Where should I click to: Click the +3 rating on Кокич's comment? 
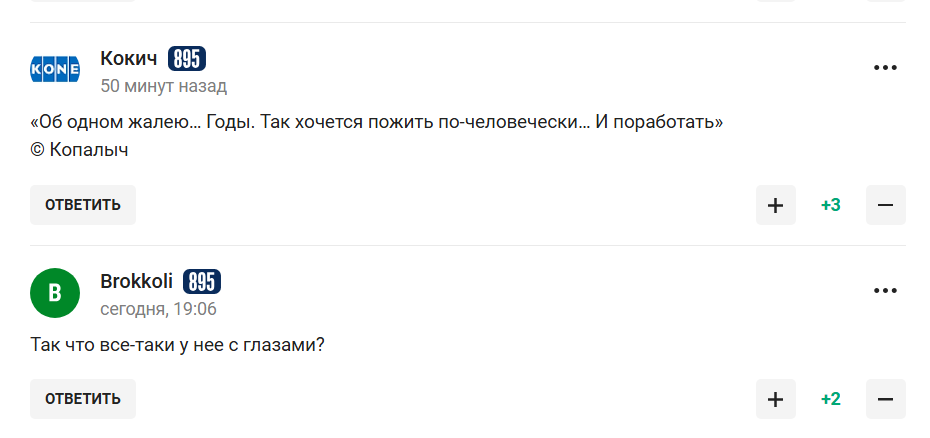click(830, 205)
